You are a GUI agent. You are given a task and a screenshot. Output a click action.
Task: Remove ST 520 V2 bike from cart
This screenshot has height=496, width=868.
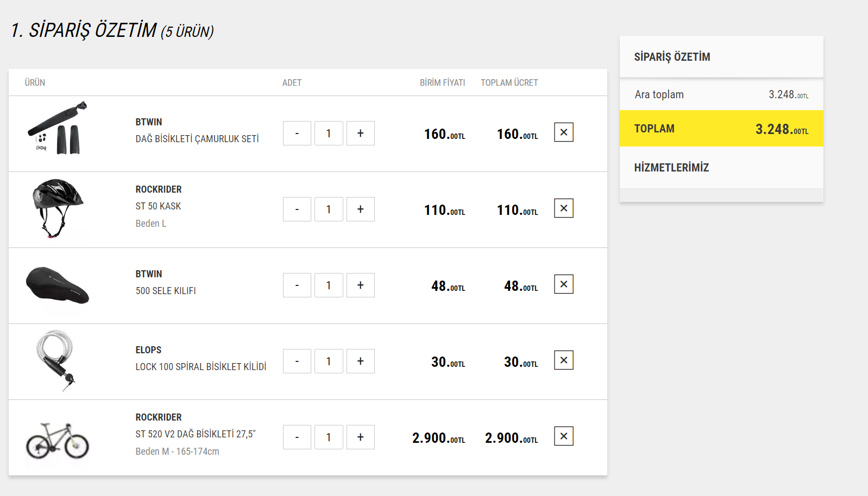563,436
